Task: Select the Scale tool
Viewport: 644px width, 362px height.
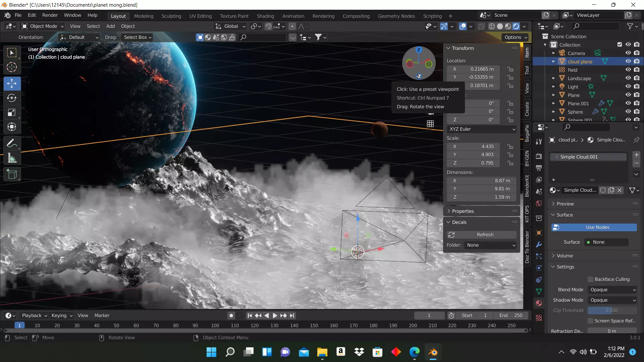Action: (x=12, y=113)
